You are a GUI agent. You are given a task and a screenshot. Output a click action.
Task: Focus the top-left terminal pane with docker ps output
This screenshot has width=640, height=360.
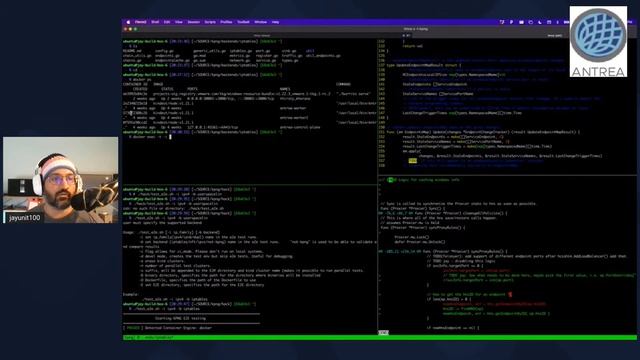click(x=249, y=111)
